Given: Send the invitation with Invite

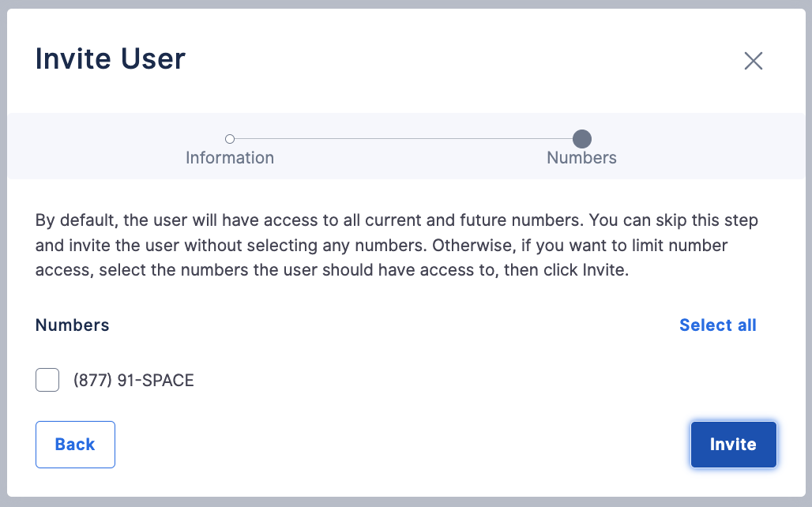Looking at the screenshot, I should coord(733,445).
